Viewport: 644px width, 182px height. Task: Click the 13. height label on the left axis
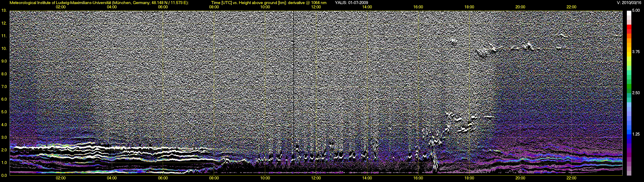[x=4, y=10]
